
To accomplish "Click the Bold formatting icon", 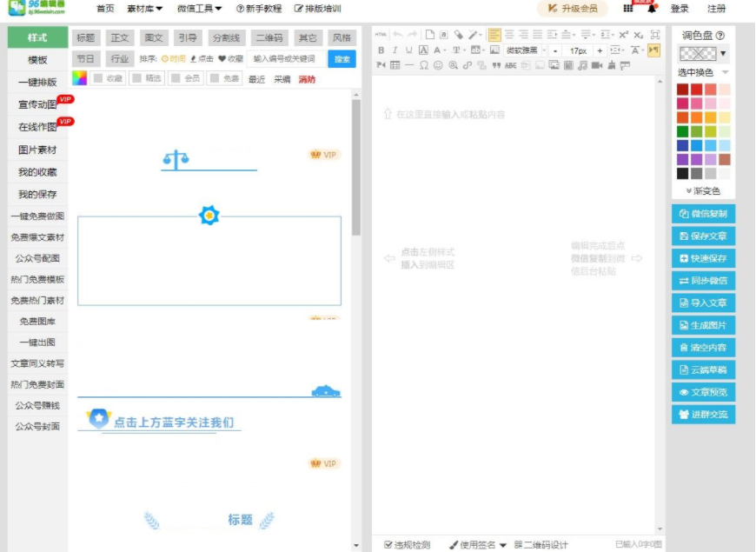I will point(381,50).
